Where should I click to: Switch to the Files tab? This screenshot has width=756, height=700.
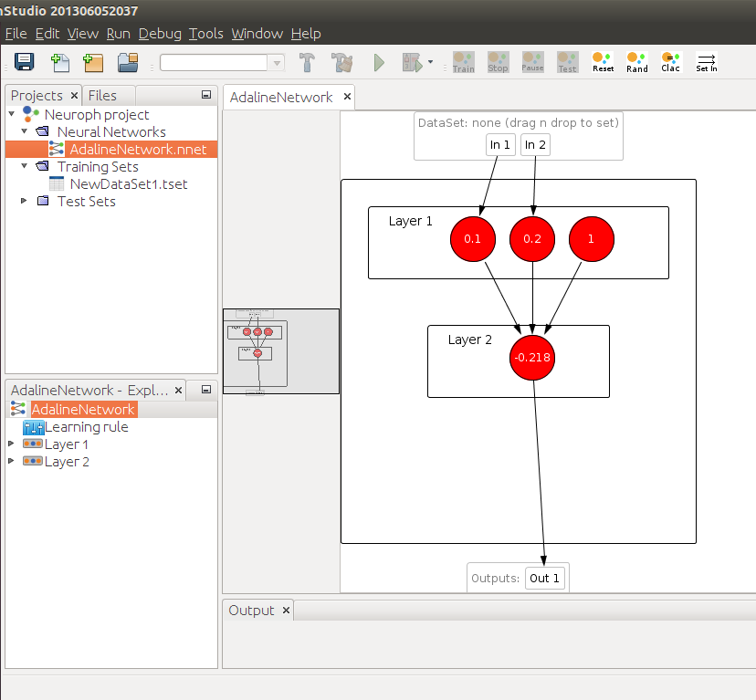pyautogui.click(x=102, y=95)
